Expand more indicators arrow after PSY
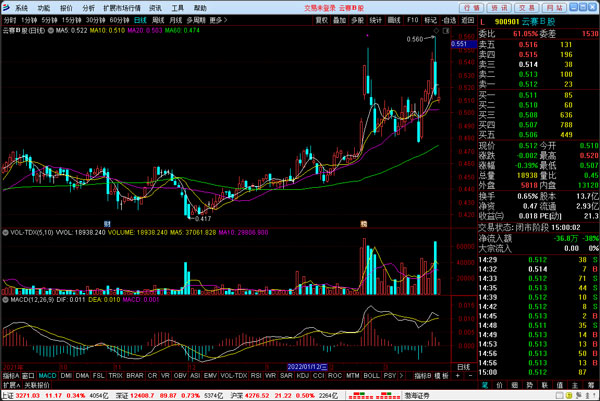The width and height of the screenshot is (600, 401). point(401,376)
